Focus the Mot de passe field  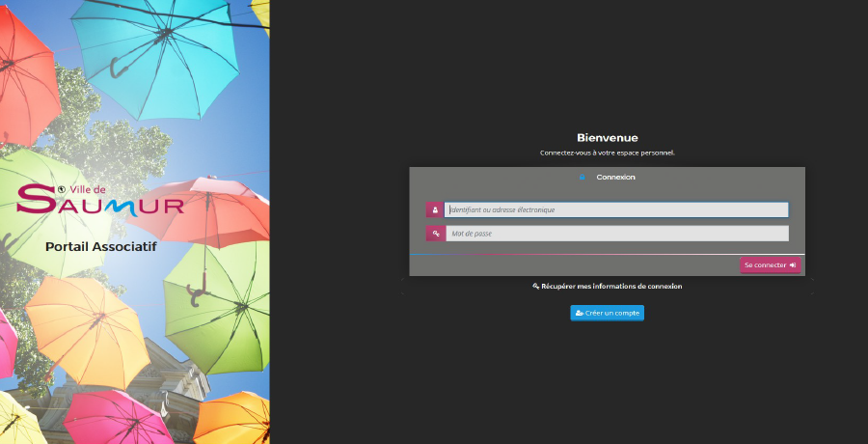tap(616, 234)
